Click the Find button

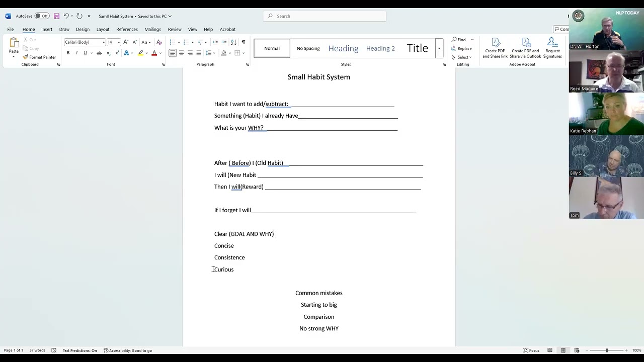pos(459,40)
